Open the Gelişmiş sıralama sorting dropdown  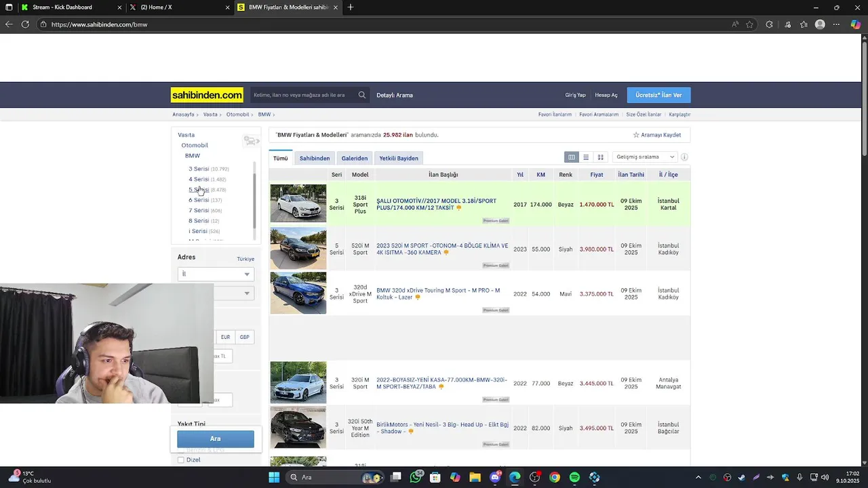click(x=645, y=157)
